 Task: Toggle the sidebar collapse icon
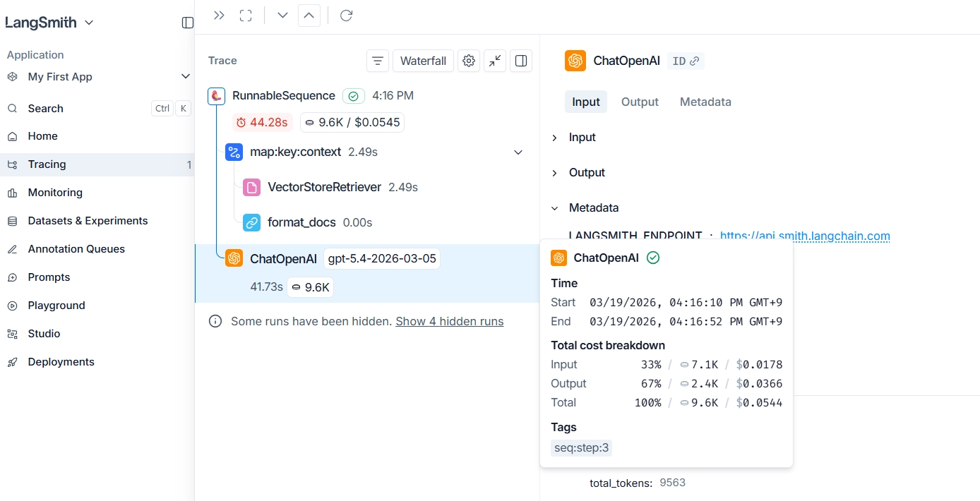tap(188, 23)
